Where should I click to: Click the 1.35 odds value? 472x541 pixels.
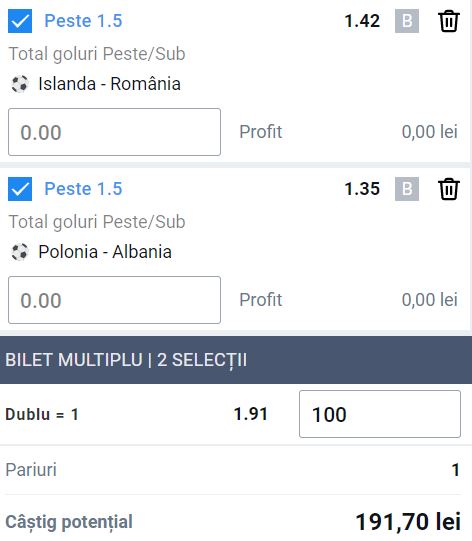(362, 189)
